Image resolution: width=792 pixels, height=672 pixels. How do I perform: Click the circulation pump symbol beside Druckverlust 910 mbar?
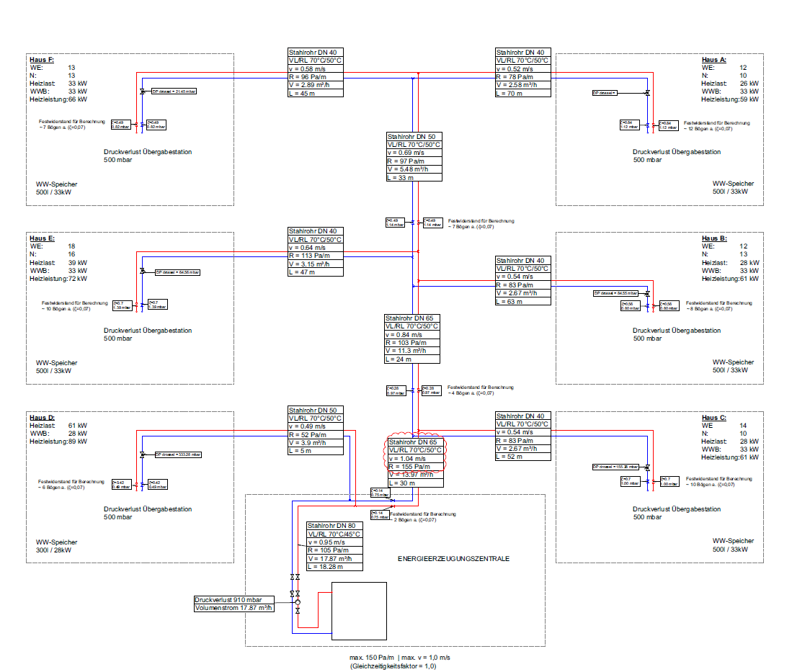[x=297, y=601]
